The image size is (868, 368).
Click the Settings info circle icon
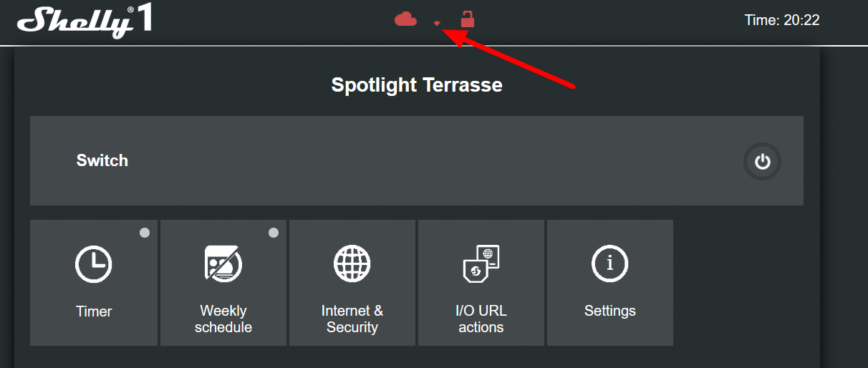[610, 263]
